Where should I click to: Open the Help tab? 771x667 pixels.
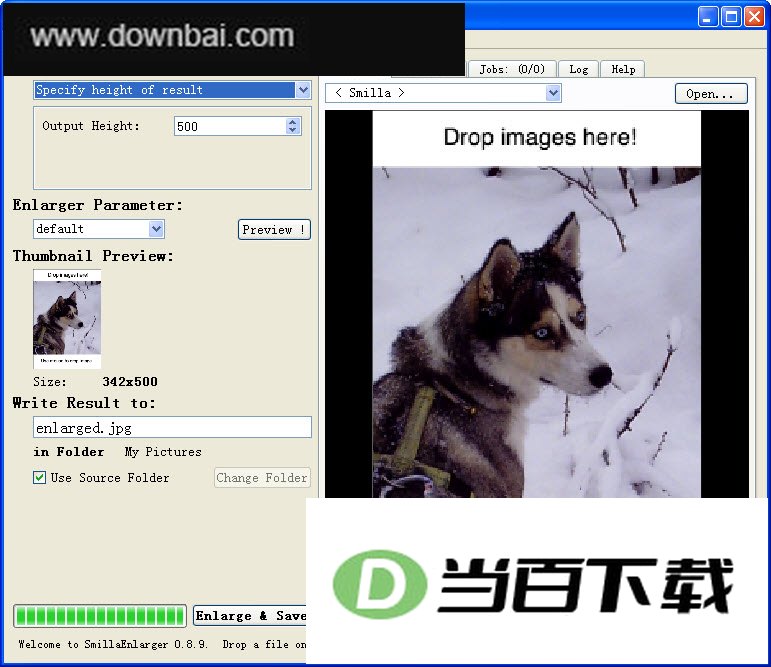[623, 69]
